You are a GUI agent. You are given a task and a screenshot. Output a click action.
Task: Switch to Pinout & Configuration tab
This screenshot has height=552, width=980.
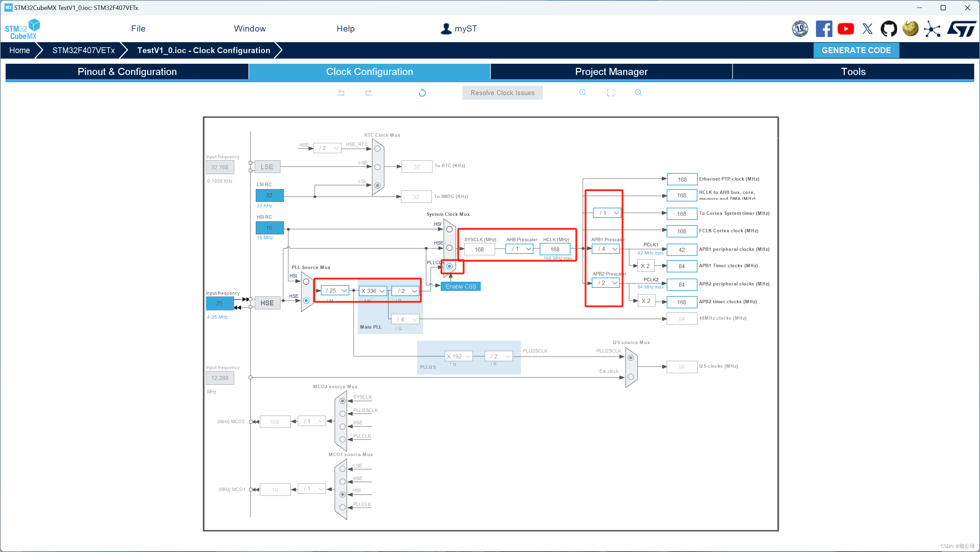click(127, 71)
